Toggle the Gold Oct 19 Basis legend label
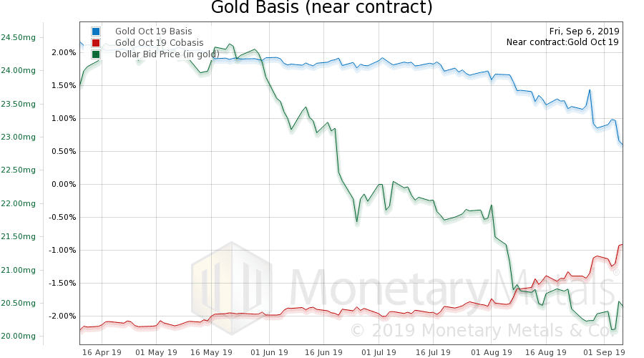Screen dimensions: 644x358 coord(153,32)
